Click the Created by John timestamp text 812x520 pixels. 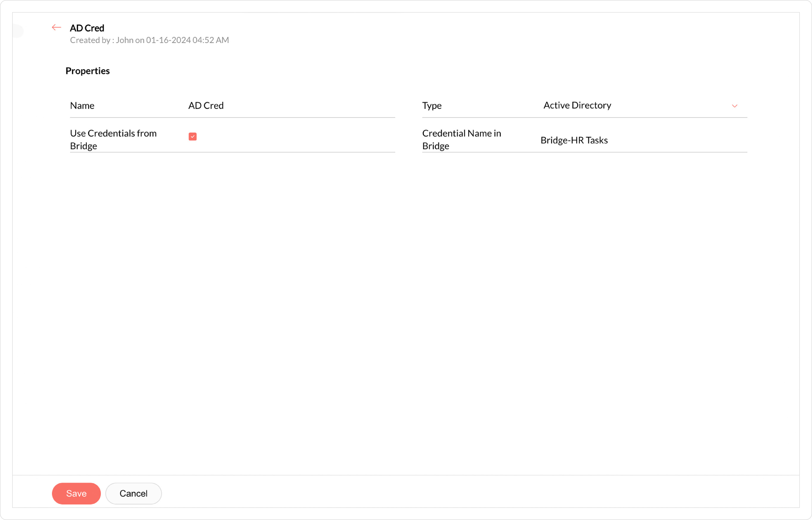(149, 40)
